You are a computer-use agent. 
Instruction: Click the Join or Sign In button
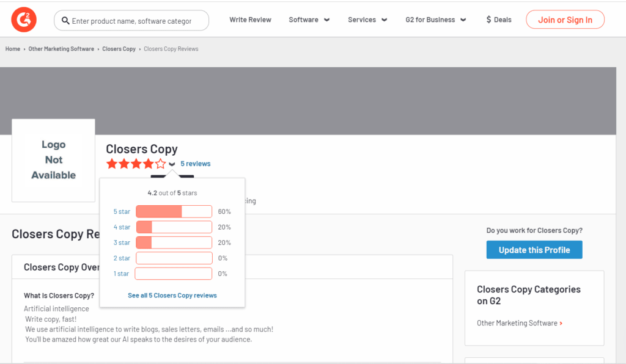(x=565, y=20)
